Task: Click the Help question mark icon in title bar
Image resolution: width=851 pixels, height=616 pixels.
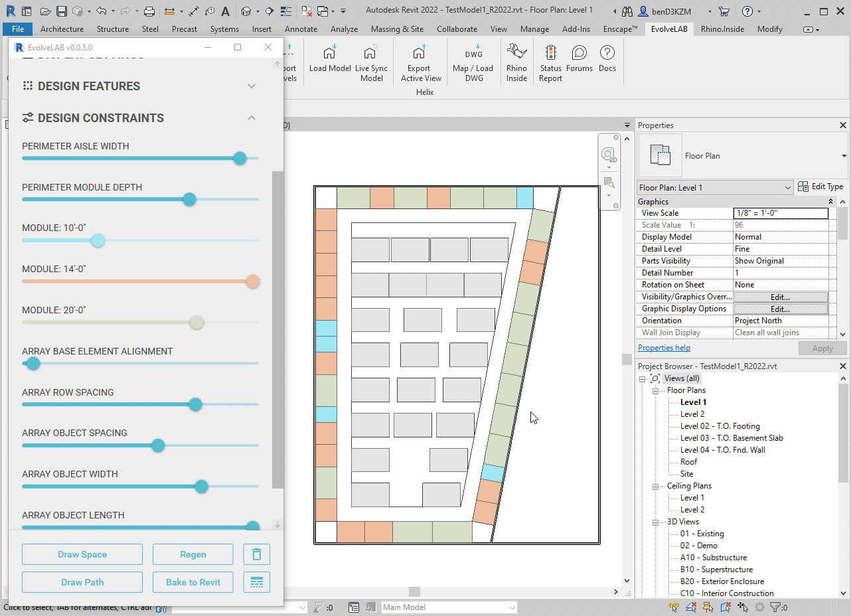Action: pyautogui.click(x=747, y=11)
